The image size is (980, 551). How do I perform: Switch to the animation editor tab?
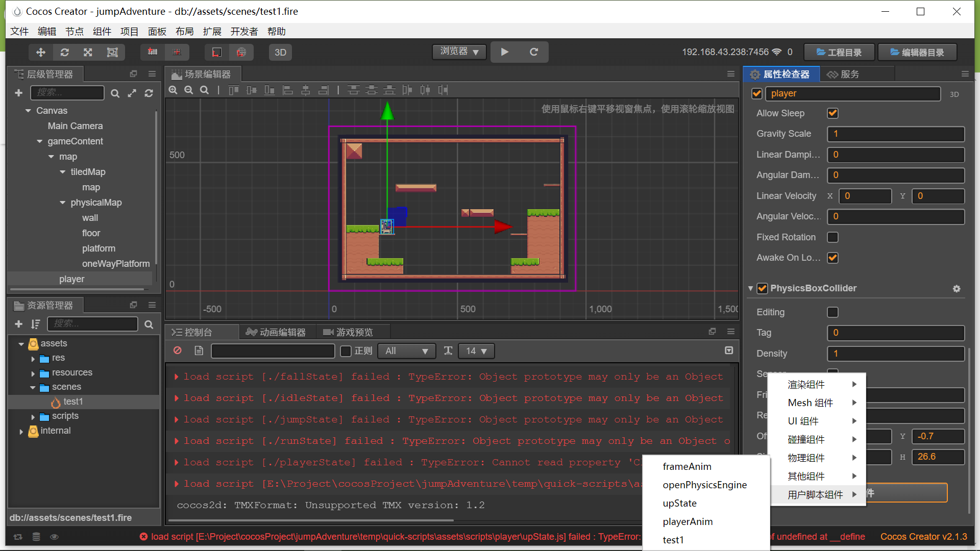coord(276,332)
